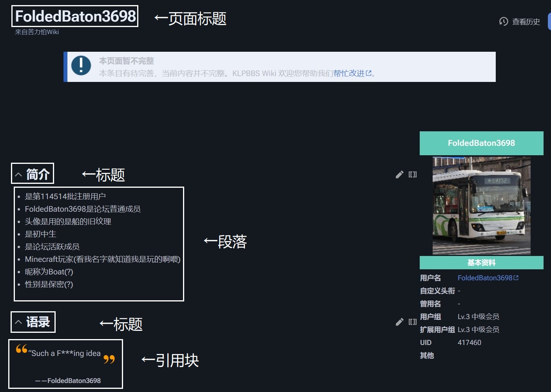Image resolution: width=551 pixels, height=392 pixels.
Task: Click the subtitle 来自苦力怕Wiki
Action: coord(37,32)
